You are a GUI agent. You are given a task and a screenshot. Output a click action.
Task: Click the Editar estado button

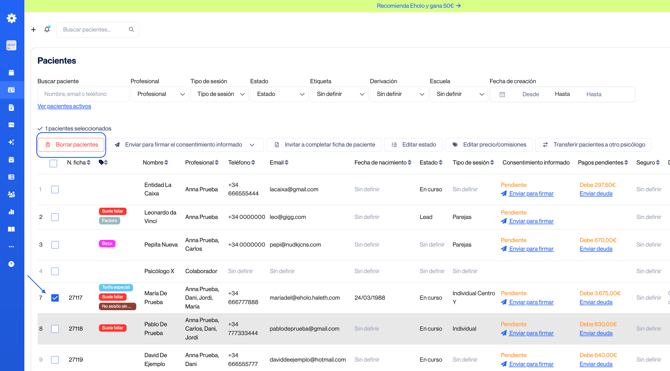pyautogui.click(x=413, y=145)
